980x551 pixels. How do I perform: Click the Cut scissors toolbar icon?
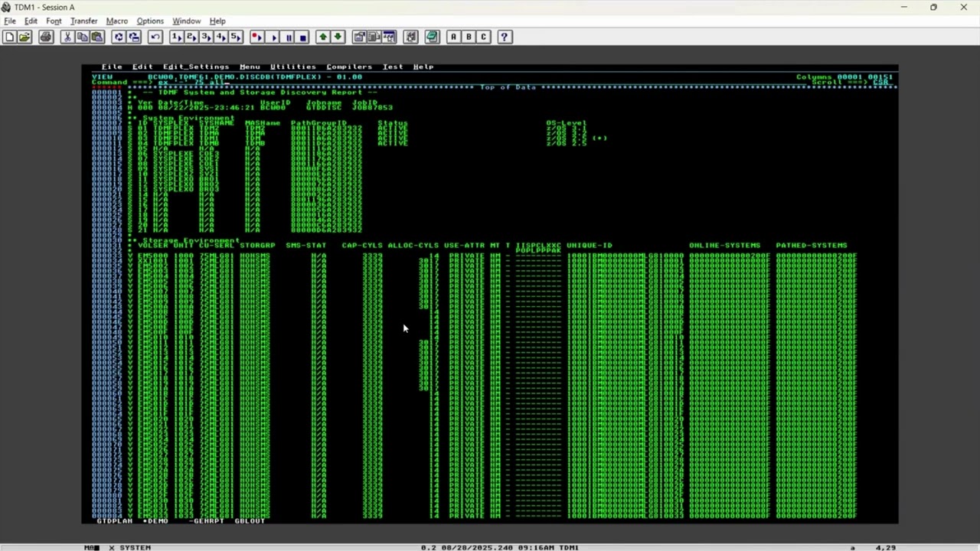[67, 37]
